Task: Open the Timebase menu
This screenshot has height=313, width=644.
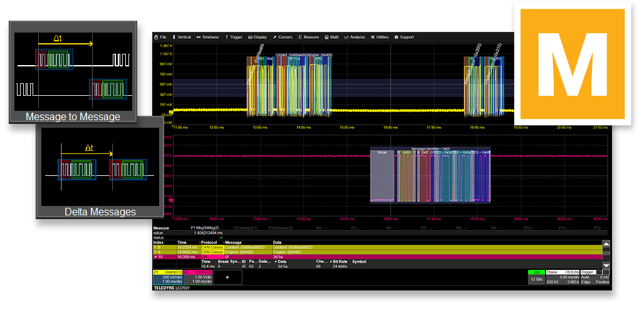Action: coord(208,37)
